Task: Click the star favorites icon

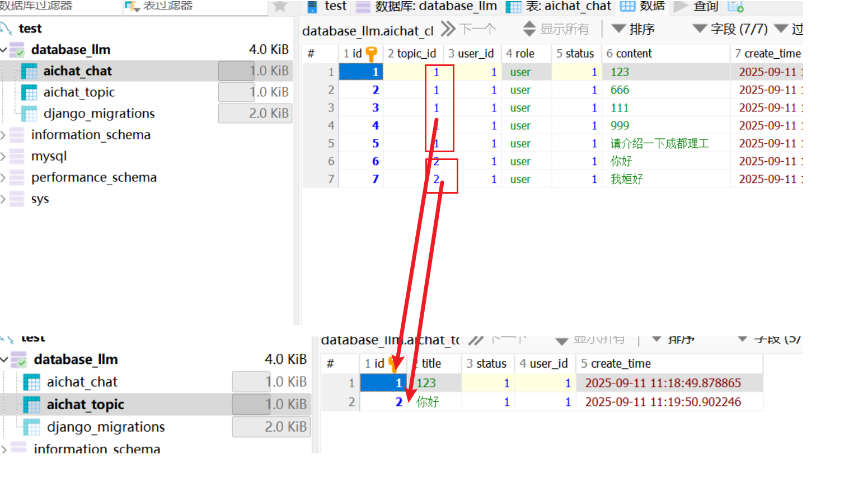Action: (x=280, y=6)
